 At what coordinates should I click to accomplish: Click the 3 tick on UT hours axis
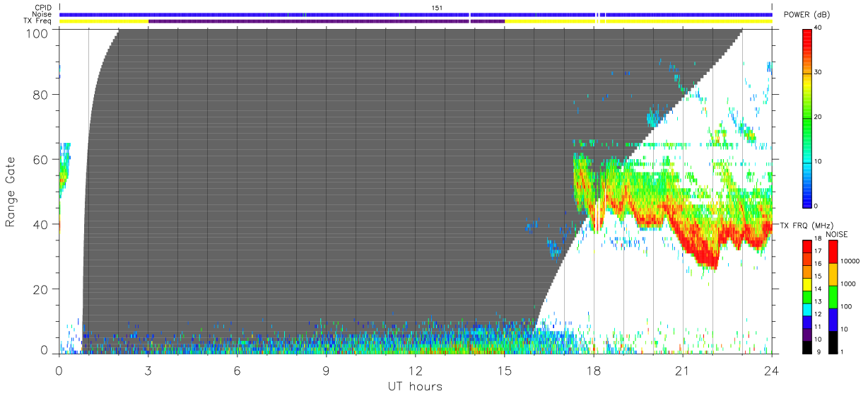point(148,370)
